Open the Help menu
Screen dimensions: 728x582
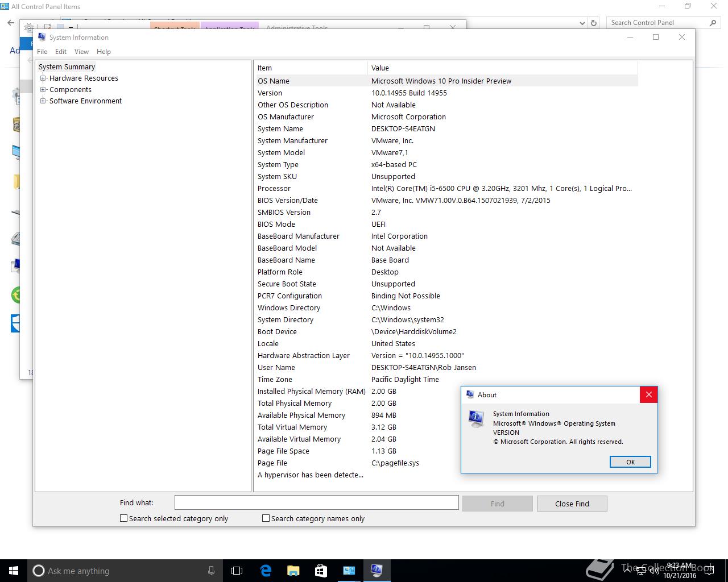[104, 52]
